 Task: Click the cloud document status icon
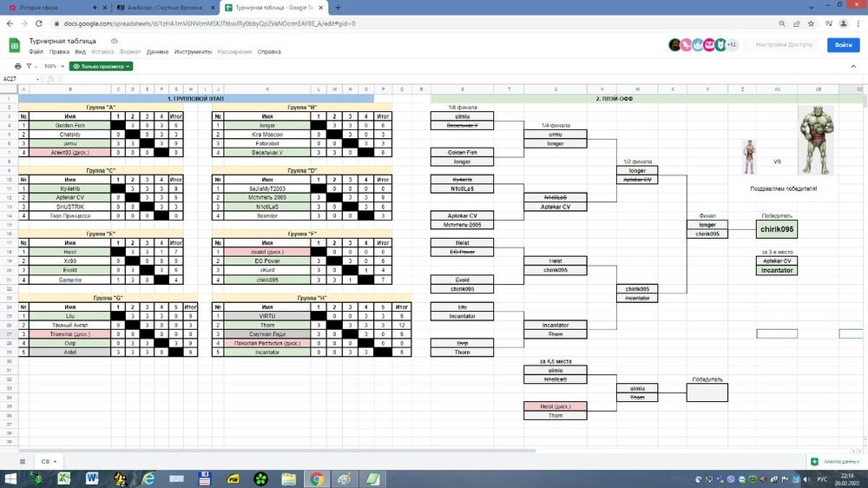point(114,41)
